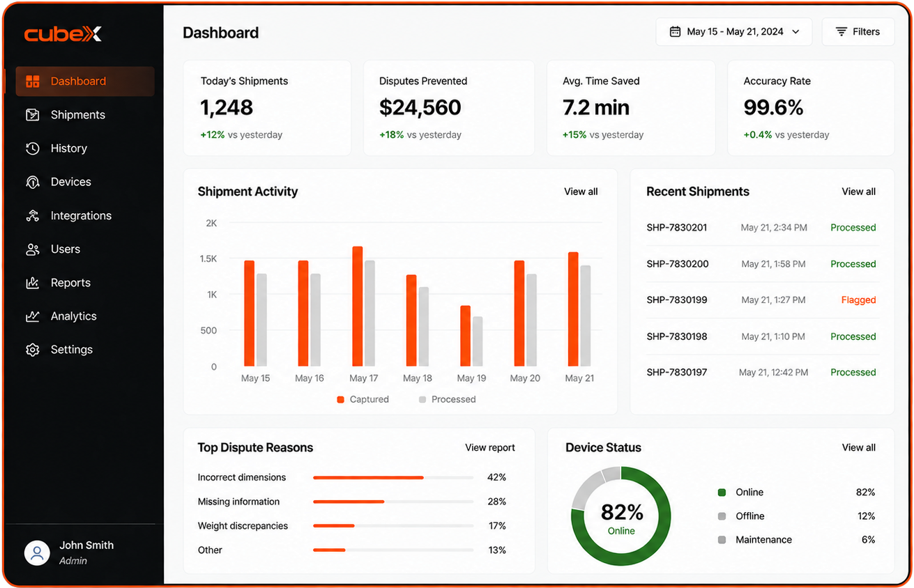Click the cubeX logo
This screenshot has width=914, height=588.
coord(63,34)
